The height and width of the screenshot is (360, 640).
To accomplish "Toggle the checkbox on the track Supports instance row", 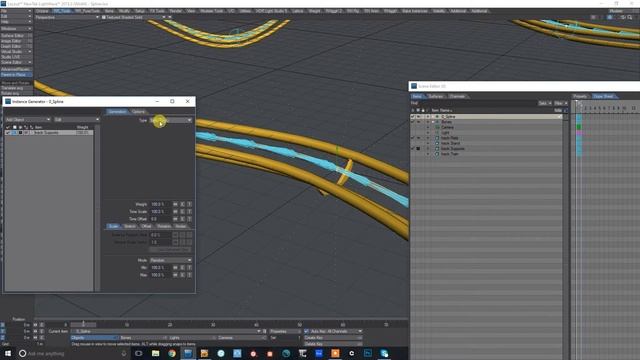I will point(8,133).
